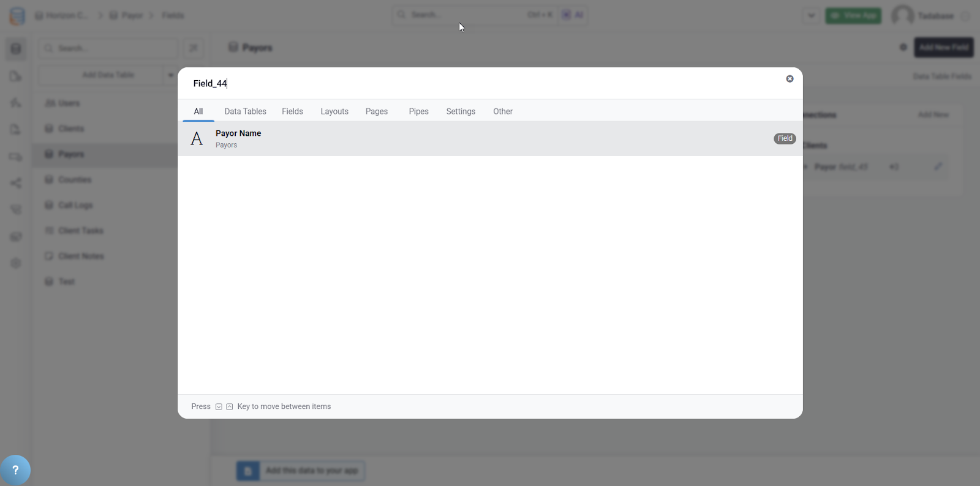Select the Other search tab

click(503, 111)
